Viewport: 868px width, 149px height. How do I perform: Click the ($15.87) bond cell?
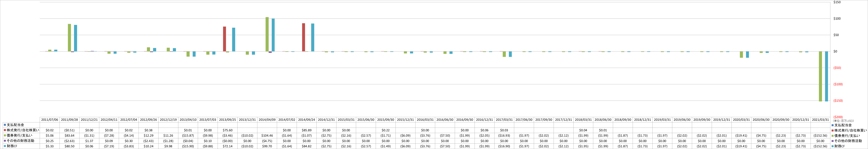pos(188,136)
